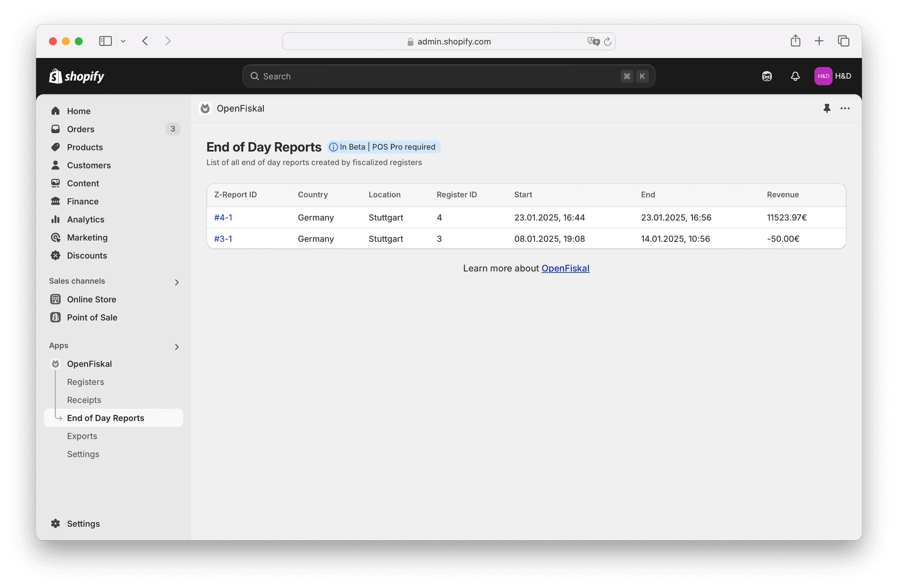Go to Registers in OpenFiskal menu

[86, 382]
